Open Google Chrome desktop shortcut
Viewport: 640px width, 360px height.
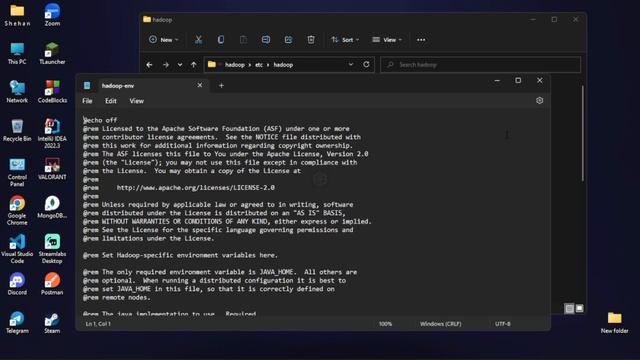click(17, 211)
